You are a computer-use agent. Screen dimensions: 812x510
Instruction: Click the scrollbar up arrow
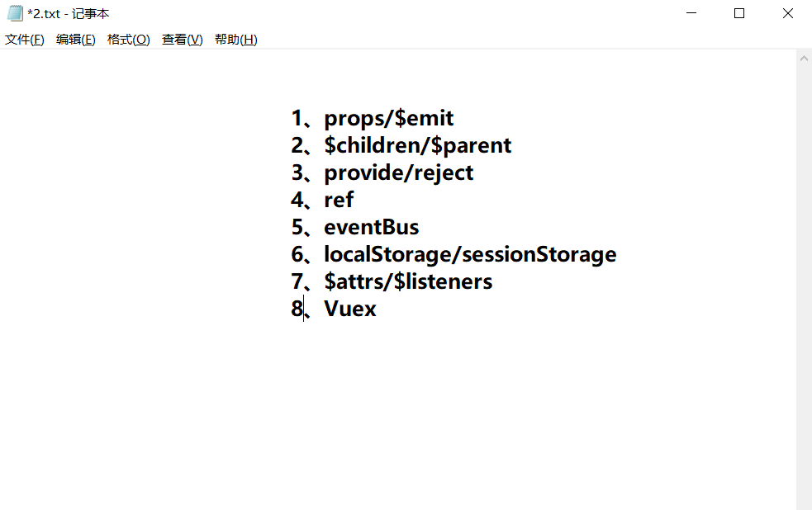[x=803, y=57]
